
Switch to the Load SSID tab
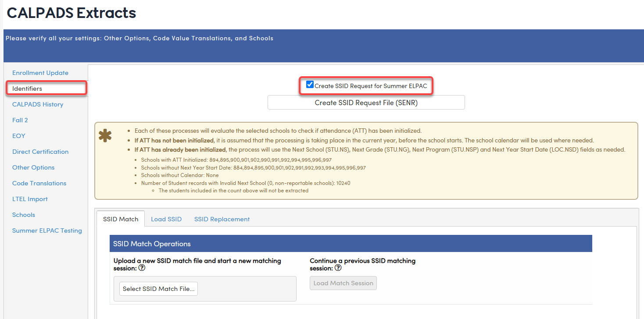tap(166, 219)
